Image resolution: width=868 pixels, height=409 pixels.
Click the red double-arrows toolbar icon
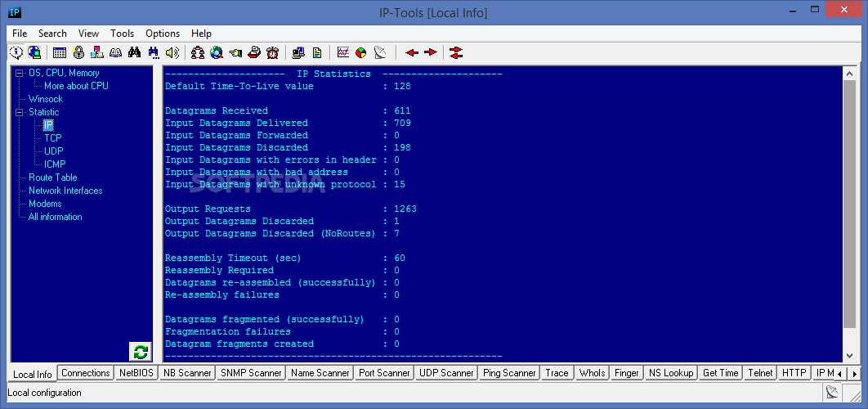point(456,52)
